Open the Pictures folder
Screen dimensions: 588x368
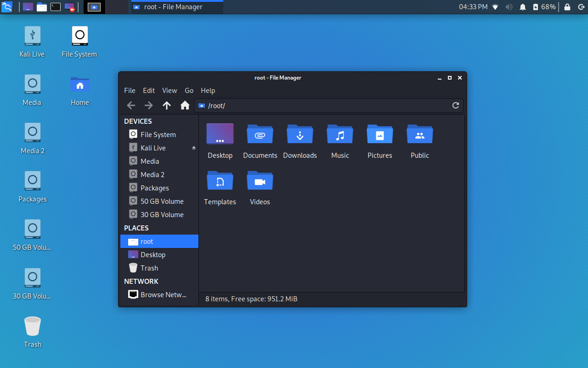(x=379, y=138)
